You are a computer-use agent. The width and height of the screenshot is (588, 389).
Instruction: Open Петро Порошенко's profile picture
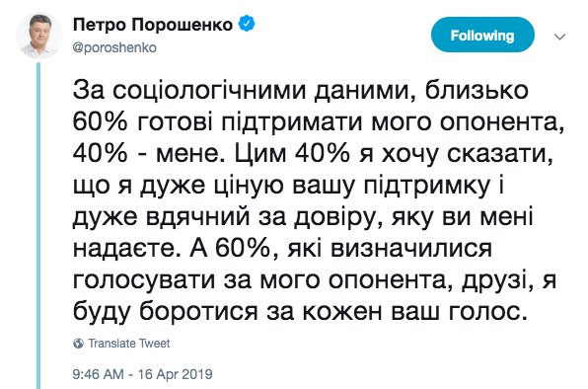(39, 36)
